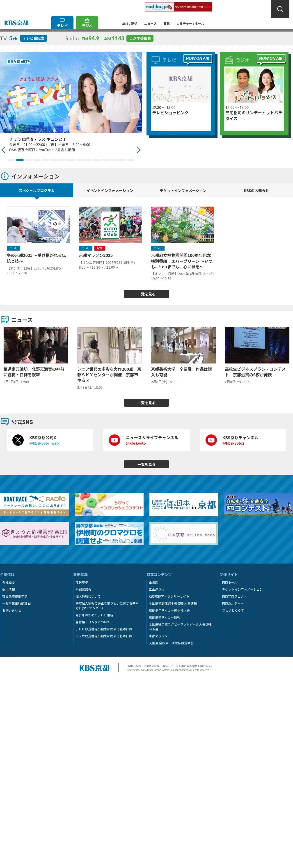The height and width of the screenshot is (868, 293).
Task: Open 五山送り火 footer link
Action: [157, 589]
